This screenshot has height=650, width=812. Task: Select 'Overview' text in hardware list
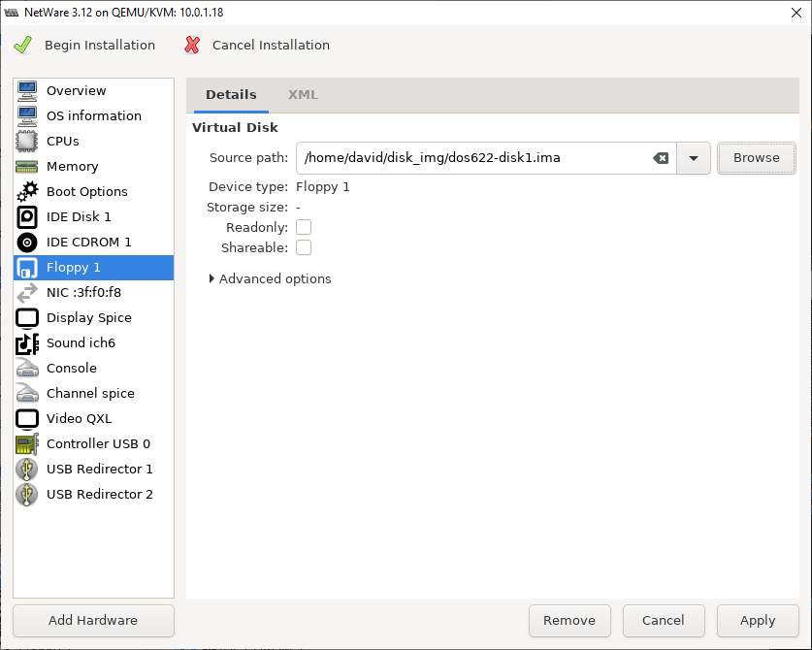click(x=76, y=90)
